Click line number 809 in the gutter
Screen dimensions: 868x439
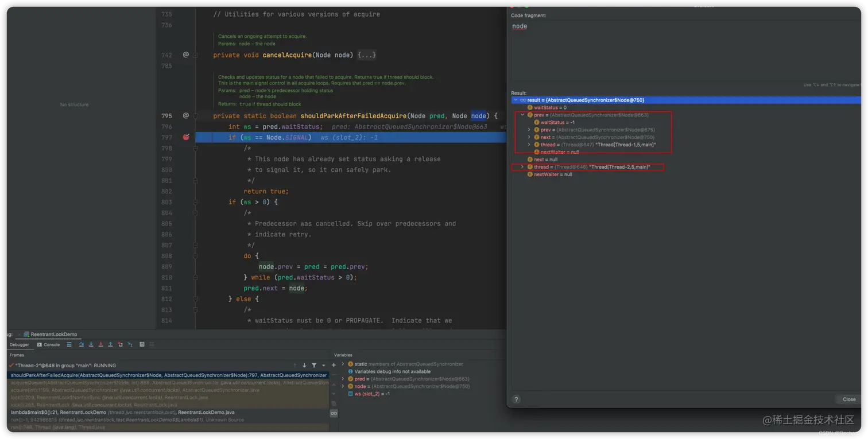pos(166,266)
